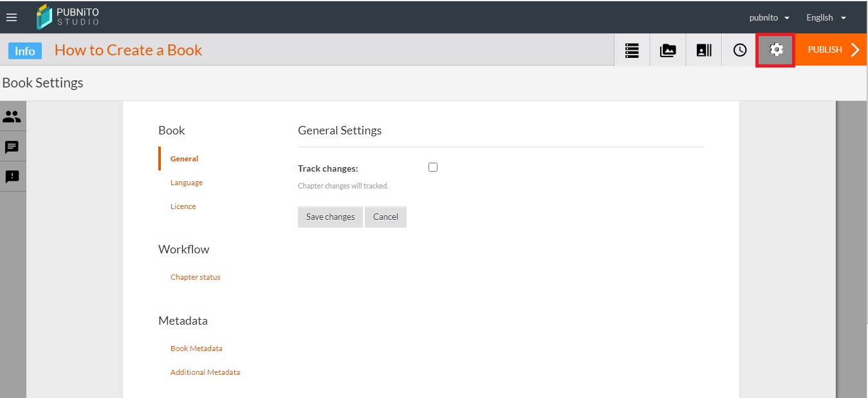Click the Cancel button
The image size is (868, 398).
(385, 217)
